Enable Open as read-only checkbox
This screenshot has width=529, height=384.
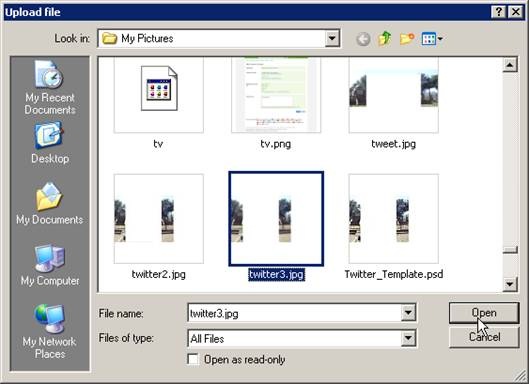(193, 359)
